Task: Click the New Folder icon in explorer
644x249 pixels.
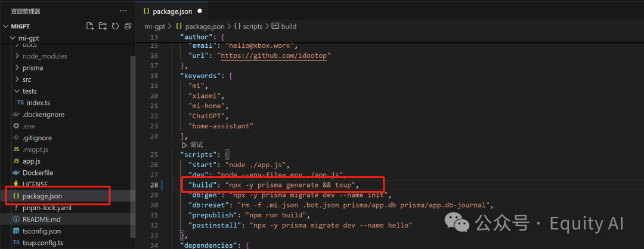Action: (103, 26)
